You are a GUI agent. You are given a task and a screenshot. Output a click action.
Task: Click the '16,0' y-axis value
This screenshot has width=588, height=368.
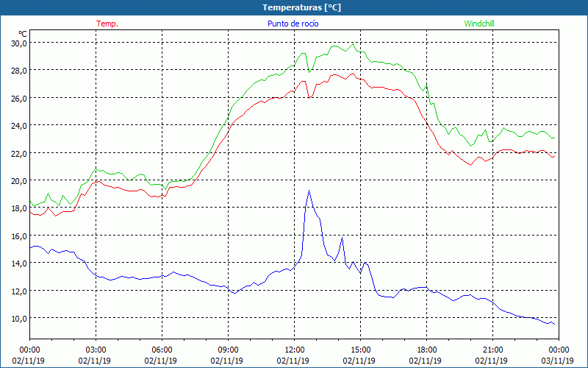click(x=19, y=236)
